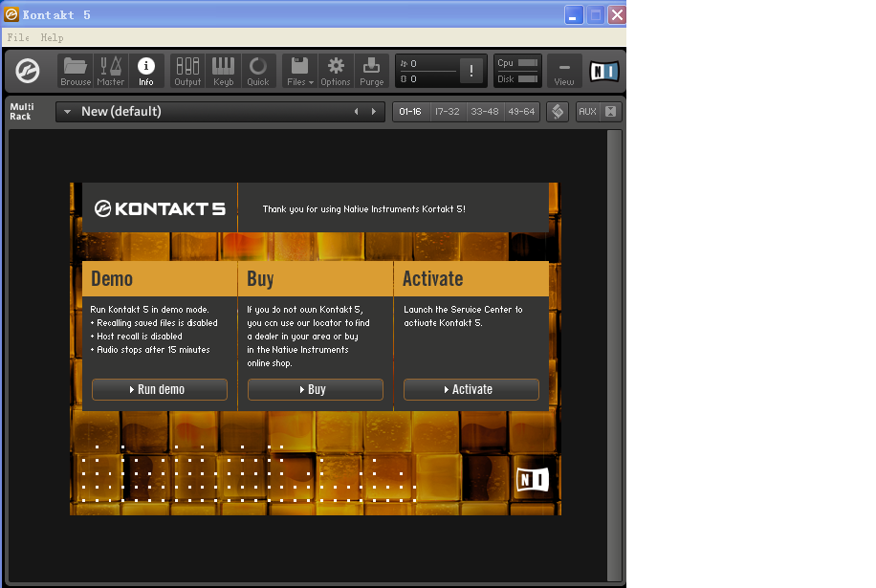
Task: Click the panic exclamation button
Action: pyautogui.click(x=471, y=71)
